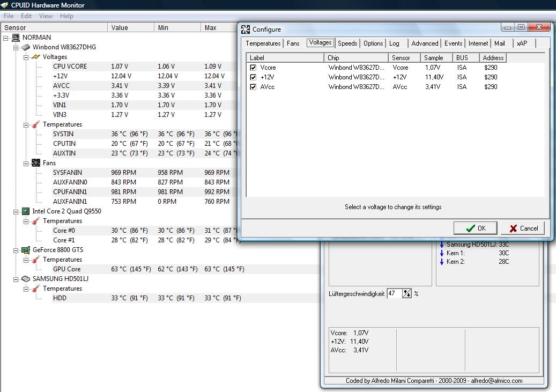Uncheck the Vcore voltage checkbox
The width and height of the screenshot is (556, 392).
point(253,68)
